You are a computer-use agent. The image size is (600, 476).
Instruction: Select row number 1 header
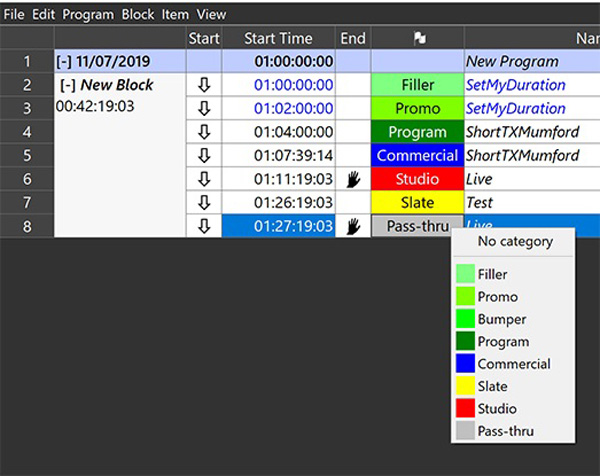click(x=27, y=61)
